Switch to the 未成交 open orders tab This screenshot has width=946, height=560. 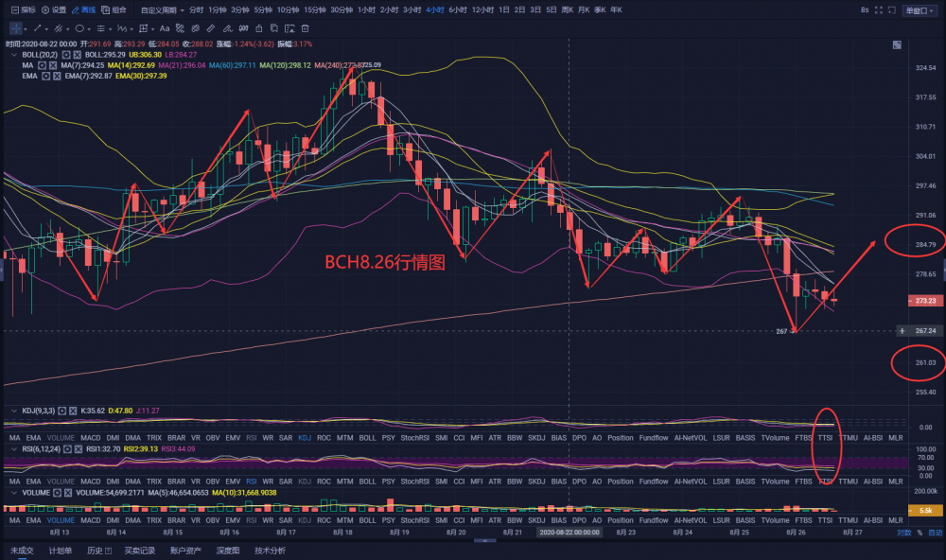(22, 551)
